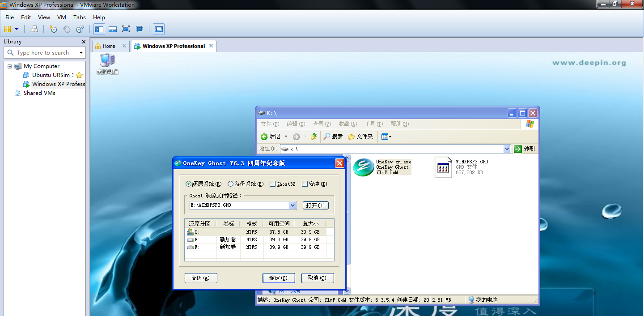Enter full screen mode icon
Viewport: 644px width, 316px height.
126,29
